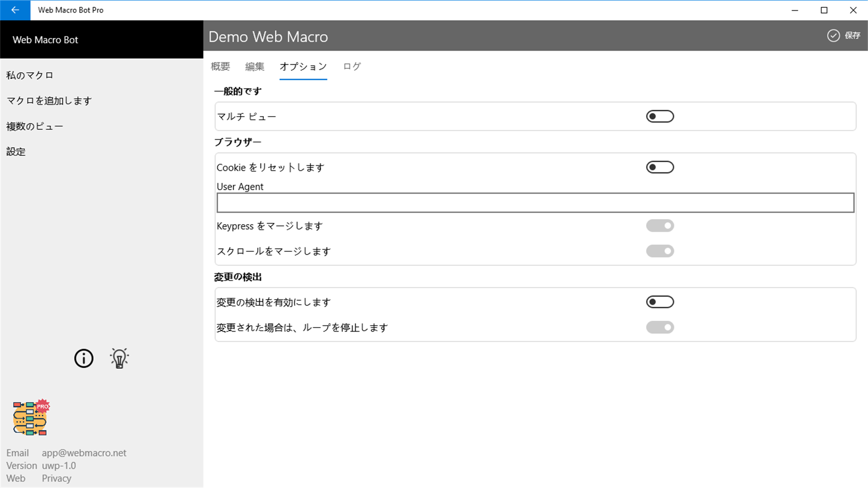Click the Demo Web Macro title
Viewport: 868px width, 488px height.
268,37
